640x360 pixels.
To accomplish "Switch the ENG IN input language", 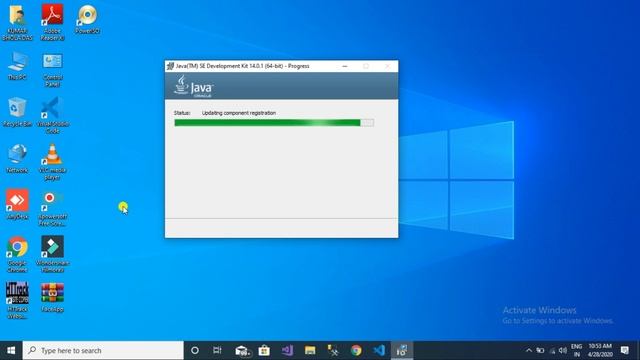I will pyautogui.click(x=576, y=350).
